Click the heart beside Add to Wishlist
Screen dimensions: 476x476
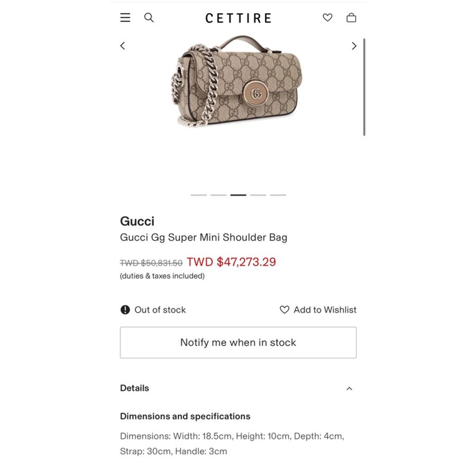tap(285, 309)
